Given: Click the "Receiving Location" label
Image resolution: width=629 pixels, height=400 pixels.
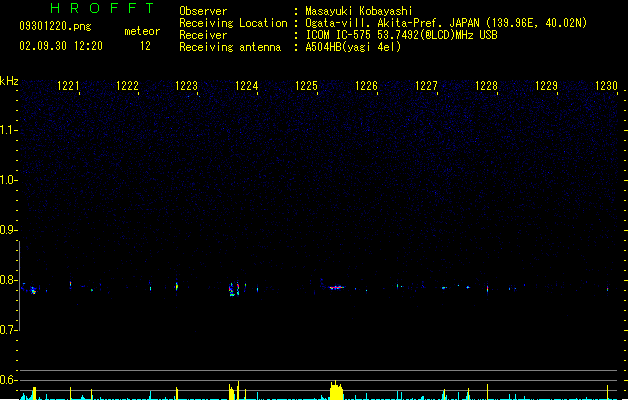Looking at the screenshot, I should click(x=233, y=23).
